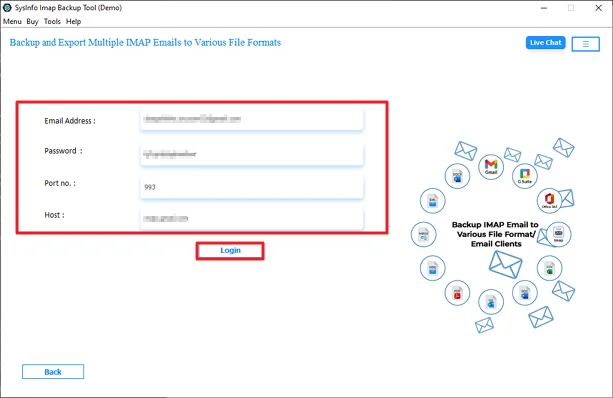Focus the Host input field
This screenshot has height=398, width=613.
[252, 219]
